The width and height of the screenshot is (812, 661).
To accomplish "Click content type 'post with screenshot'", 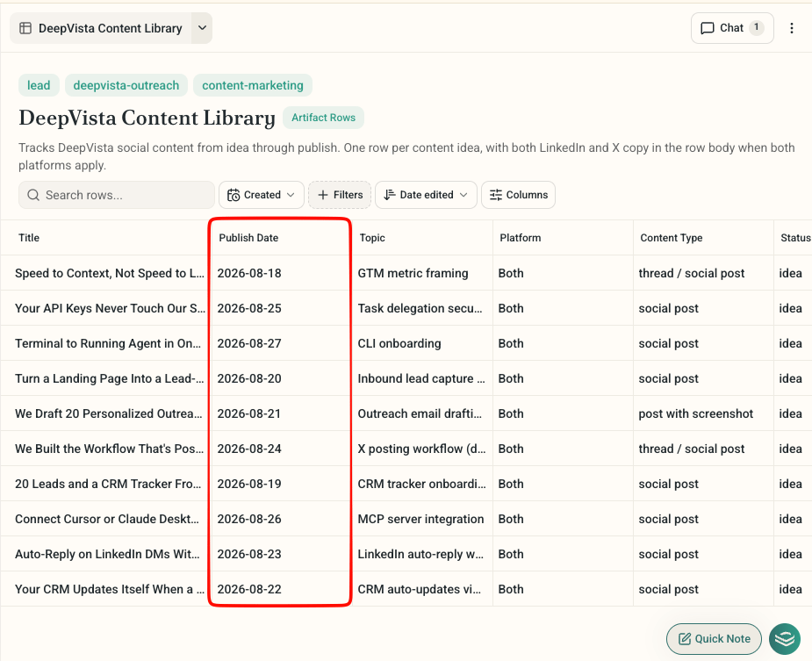I will [695, 414].
